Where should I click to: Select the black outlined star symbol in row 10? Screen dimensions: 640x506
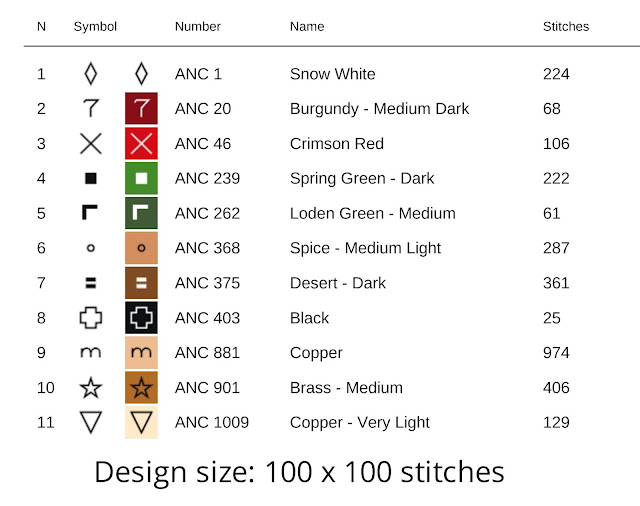tap(91, 388)
